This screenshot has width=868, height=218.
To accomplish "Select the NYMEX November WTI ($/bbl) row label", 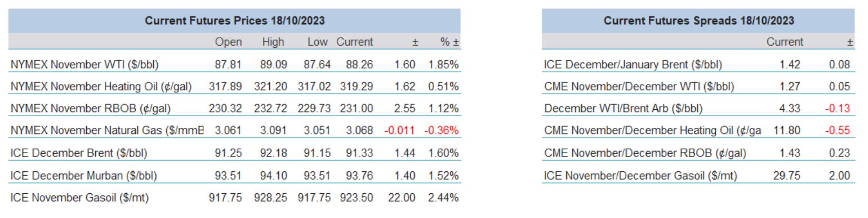I will (x=84, y=65).
